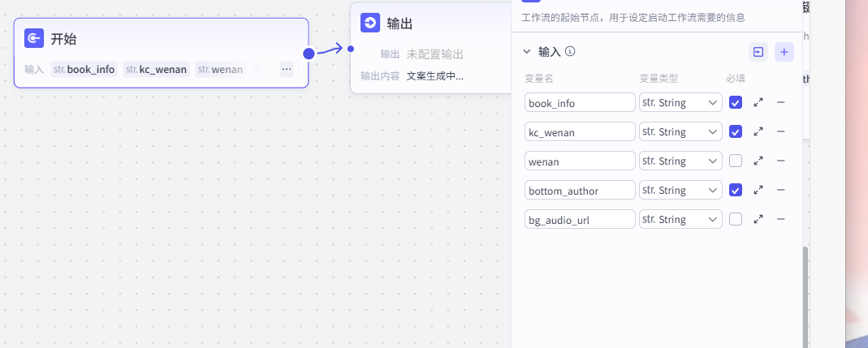Add a new input variable with plus

784,52
